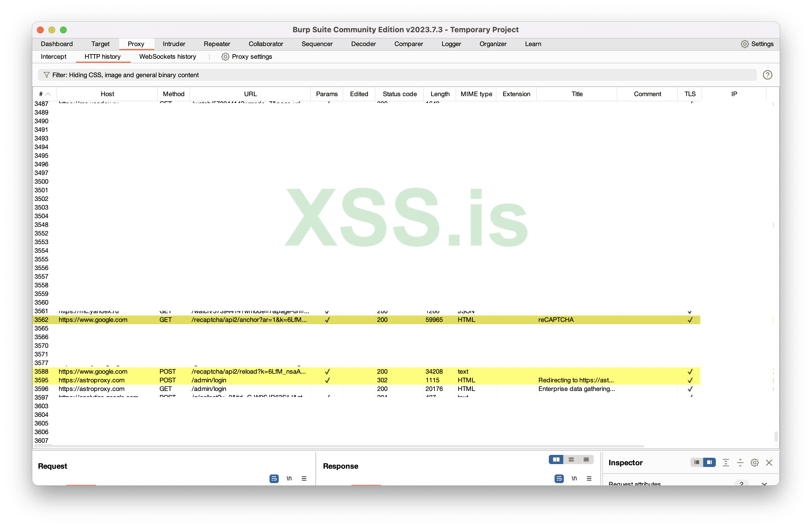812x528 pixels.
Task: Switch to top/bottom request-response layout
Action: [x=571, y=459]
